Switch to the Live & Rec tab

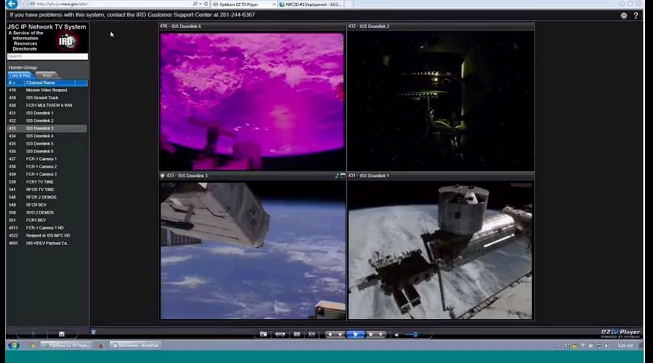coord(20,75)
